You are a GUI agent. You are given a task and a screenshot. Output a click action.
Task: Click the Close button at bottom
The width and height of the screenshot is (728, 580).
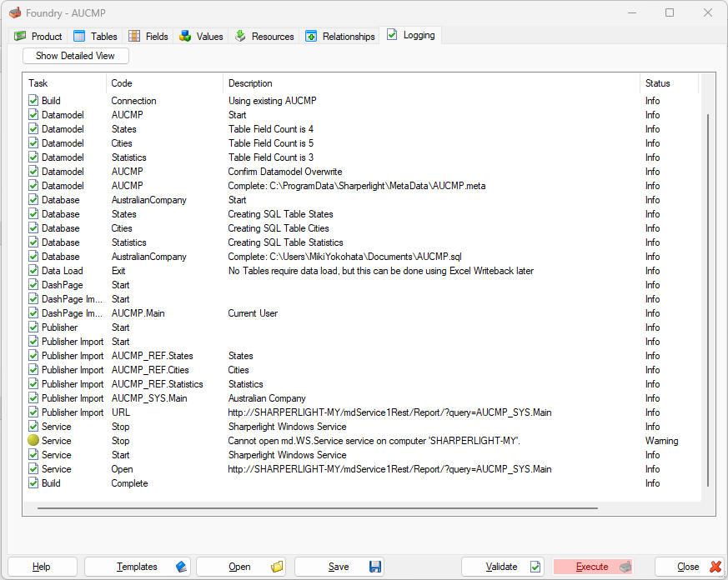click(x=690, y=567)
